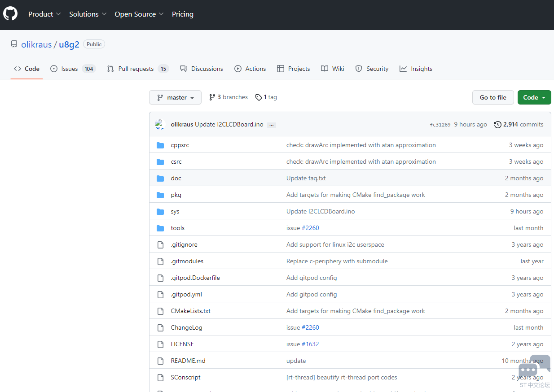The image size is (554, 392).
Task: Switch to the Code tab
Action: pos(26,69)
